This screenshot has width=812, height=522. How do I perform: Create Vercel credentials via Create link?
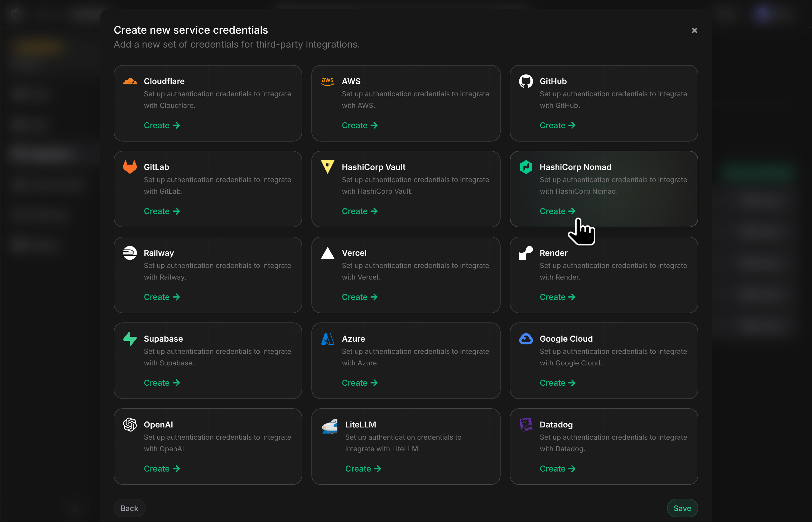pyautogui.click(x=360, y=297)
